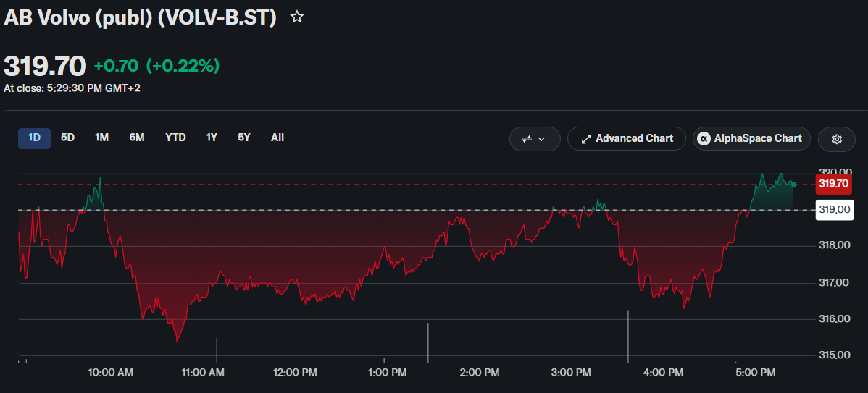This screenshot has height=393, width=868.
Task: Select the 1M time range
Action: [101, 138]
